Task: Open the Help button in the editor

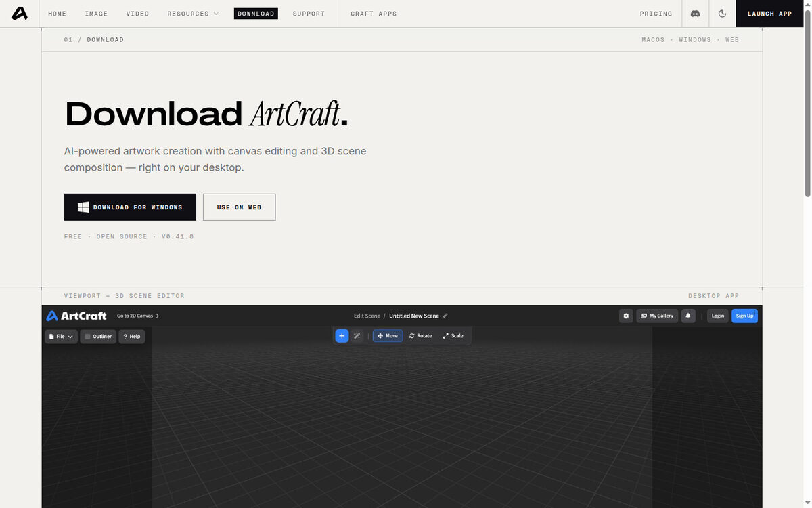Action: 131,336
